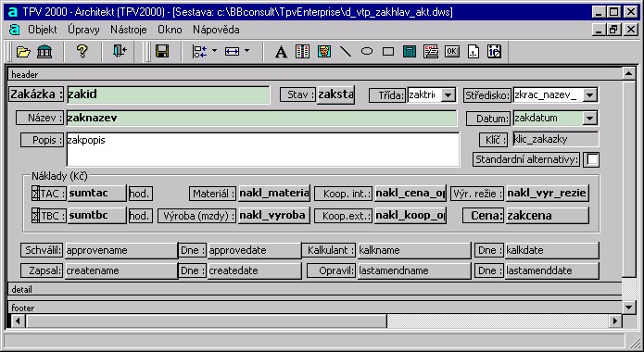Click the TPV 2000 title bar icon
The width and height of the screenshot is (644, 352).
[13, 12]
